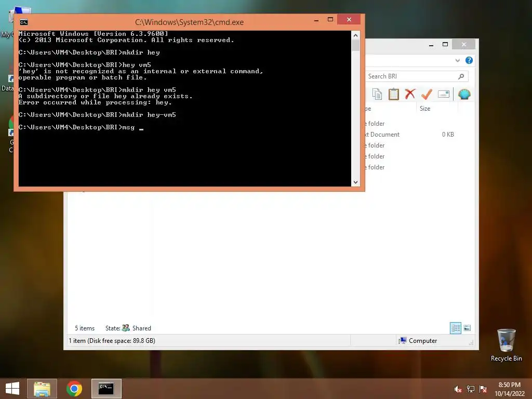This screenshot has width=532, height=399.
Task: Open File Explorer from taskbar
Action: tap(42, 389)
